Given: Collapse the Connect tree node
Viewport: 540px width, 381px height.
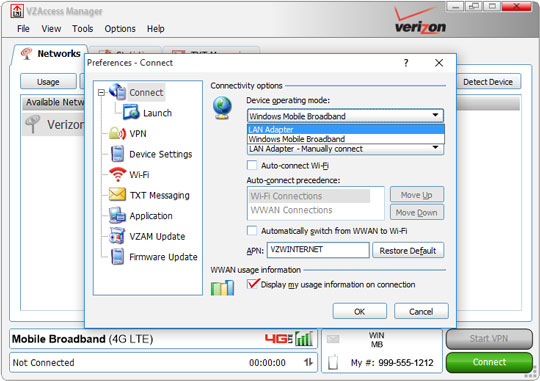Looking at the screenshot, I should point(101,92).
